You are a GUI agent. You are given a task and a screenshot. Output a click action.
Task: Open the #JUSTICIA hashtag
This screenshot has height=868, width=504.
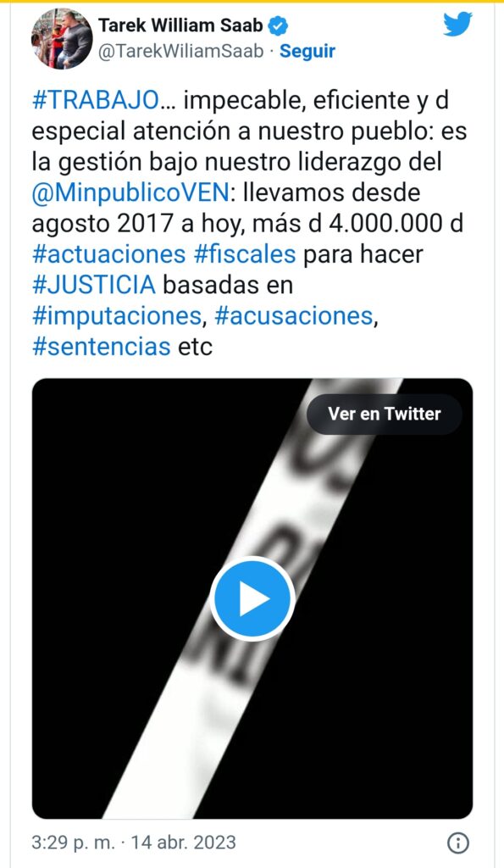[94, 285]
